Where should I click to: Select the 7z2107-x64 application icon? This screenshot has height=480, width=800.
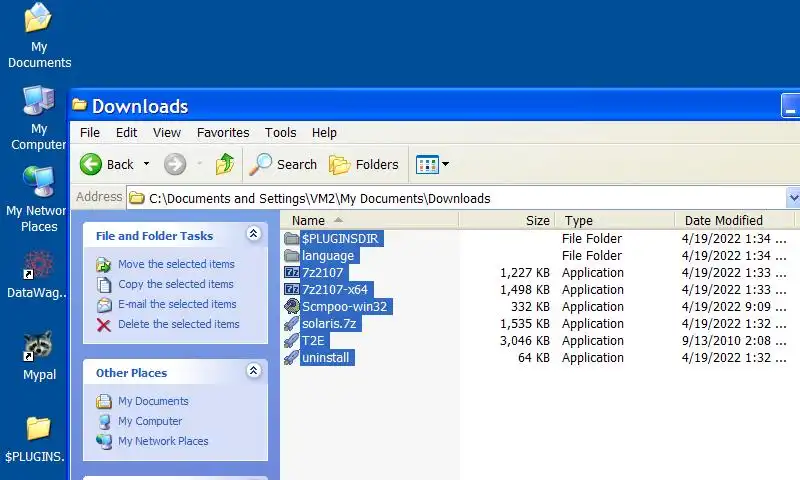point(291,289)
